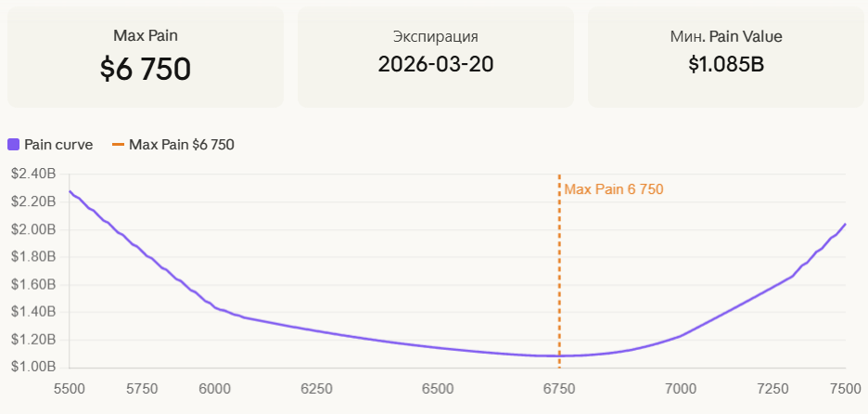868x414 pixels.
Task: Click the purple Pain curve legend swatch
Action: tap(14, 144)
